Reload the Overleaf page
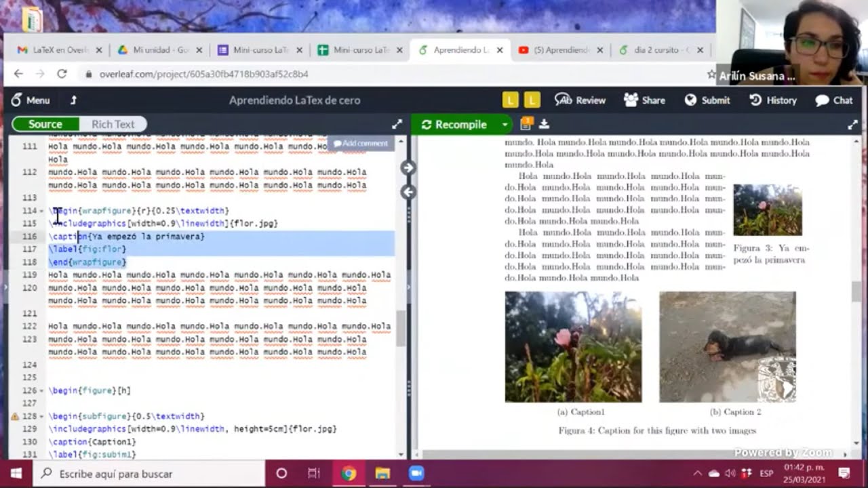 point(62,74)
